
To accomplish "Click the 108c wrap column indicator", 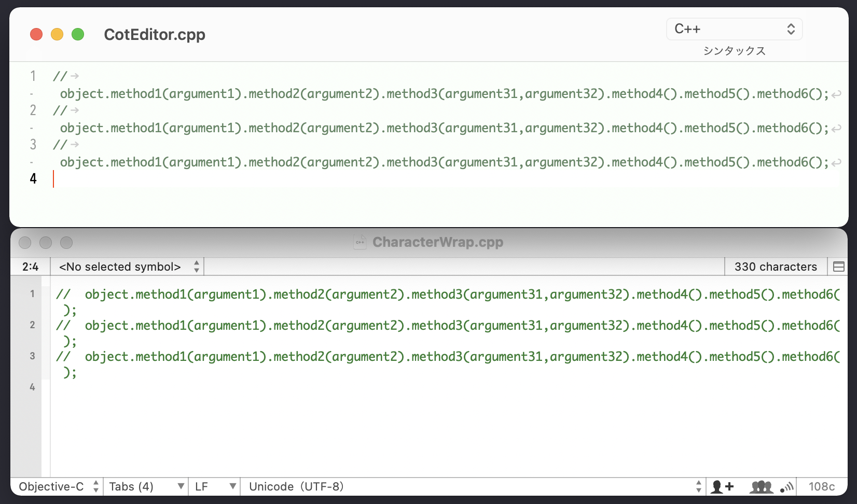I will point(822,486).
